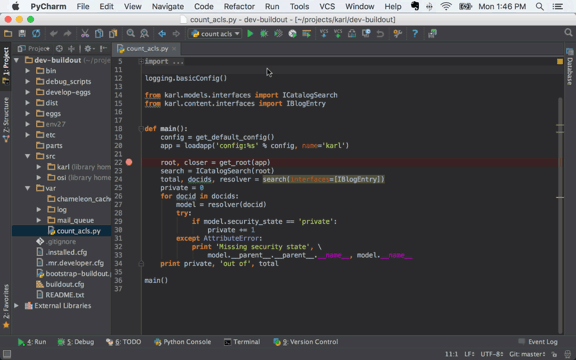The image size is (576, 360).
Task: Click VCS Commit Changes icon
Action: 338,33
